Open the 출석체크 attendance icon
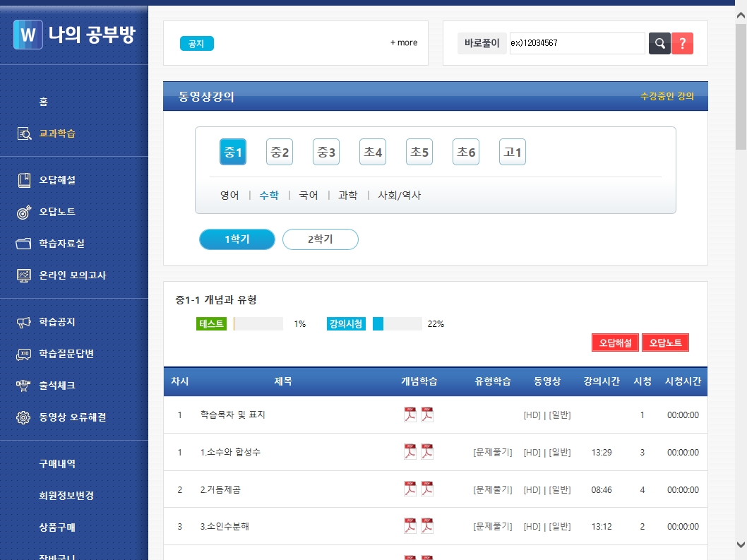The image size is (747, 560). [x=25, y=385]
